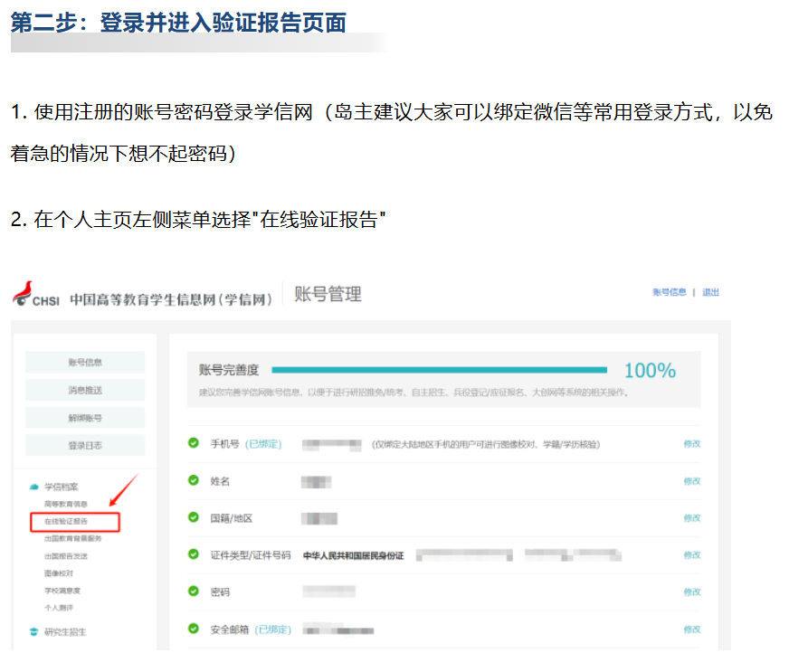Click the 账号完善度 progress bar
789x672 pixels.
tap(439, 370)
